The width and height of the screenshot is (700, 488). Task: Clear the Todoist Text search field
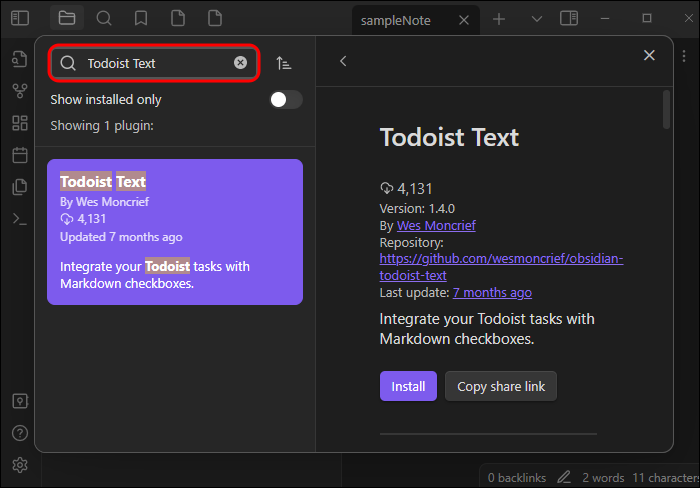(x=240, y=63)
